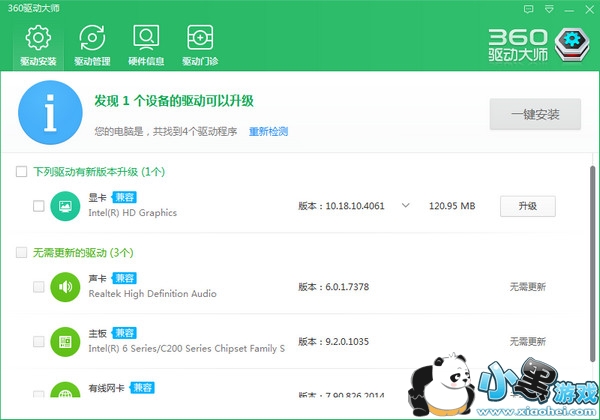Click 兼容 tag next to 显卡
This screenshot has width=600, height=420.
coord(124,197)
